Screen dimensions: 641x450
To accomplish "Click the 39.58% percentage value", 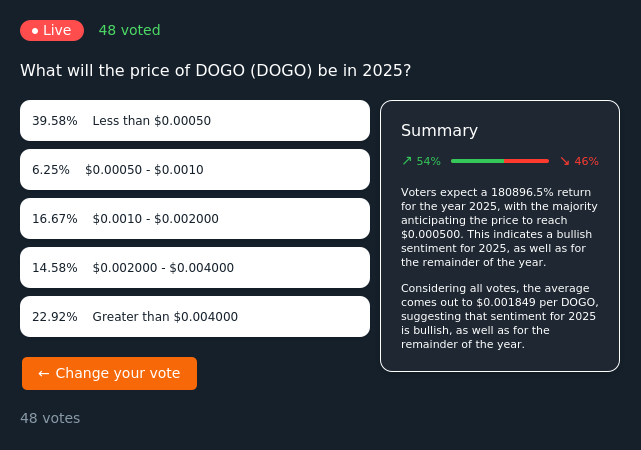I will 55,121.
